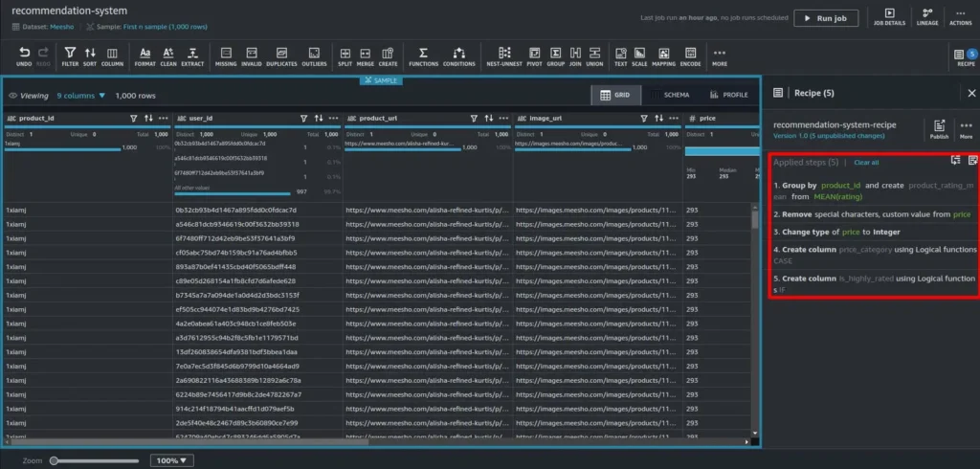Open the Split tool
Screen dimensions: 980x469
(345, 56)
